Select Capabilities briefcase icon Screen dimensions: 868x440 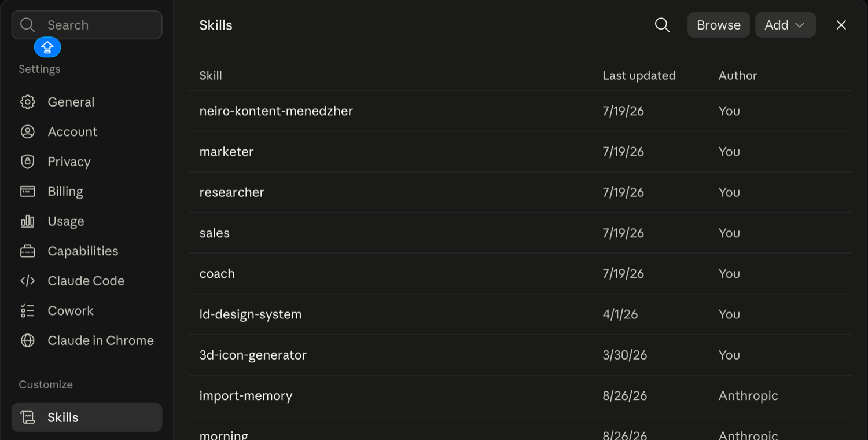[28, 251]
